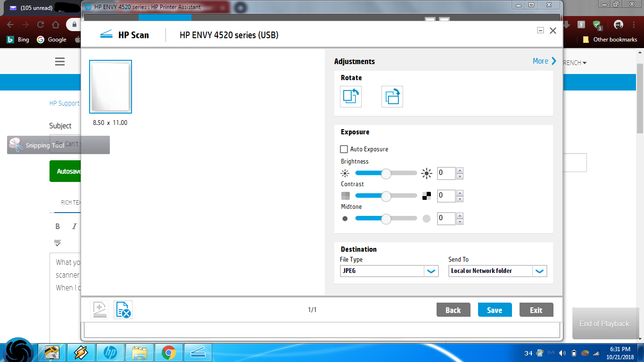Click HP Scan taskbar icon

point(198,352)
